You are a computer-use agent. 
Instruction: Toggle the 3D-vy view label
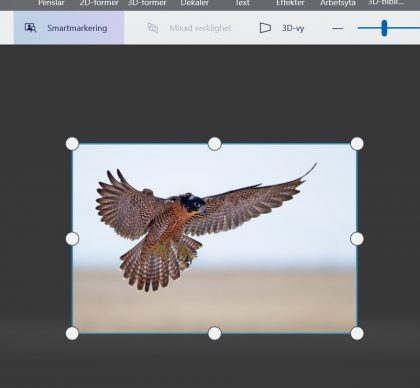click(x=293, y=28)
